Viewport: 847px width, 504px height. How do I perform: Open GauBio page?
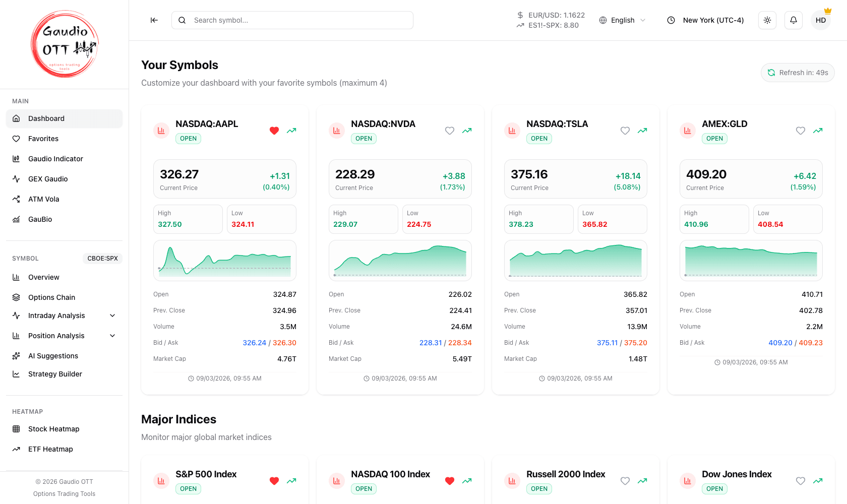pos(65,219)
